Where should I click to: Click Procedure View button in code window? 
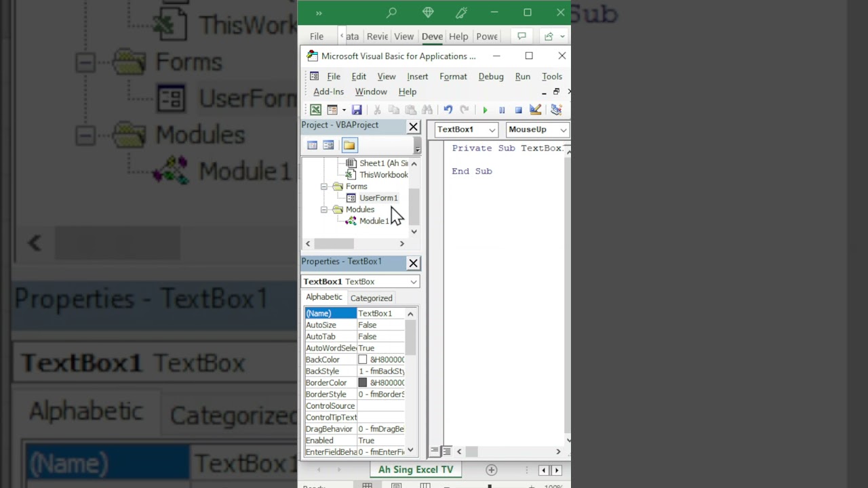point(435,451)
